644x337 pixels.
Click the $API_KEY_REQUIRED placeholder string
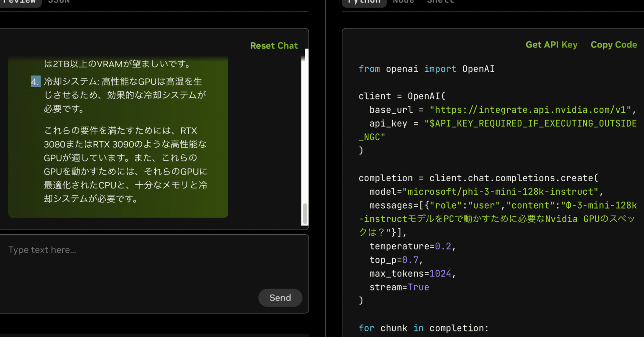[498, 130]
